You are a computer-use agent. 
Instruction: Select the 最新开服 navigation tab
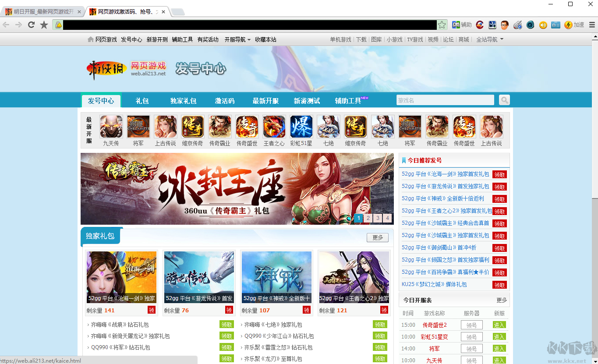(x=265, y=101)
